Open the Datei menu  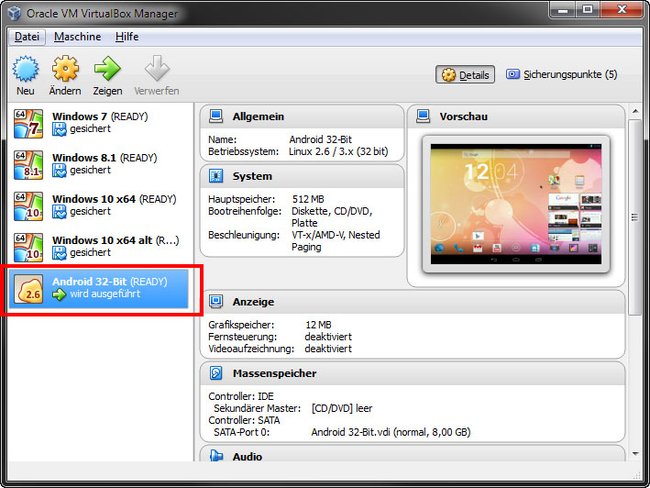[x=27, y=37]
